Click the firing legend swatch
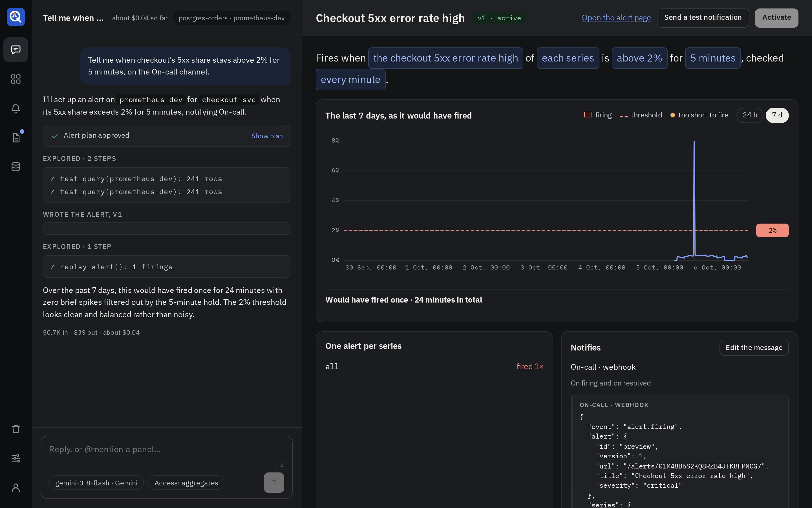This screenshot has height=508, width=812. (588, 115)
